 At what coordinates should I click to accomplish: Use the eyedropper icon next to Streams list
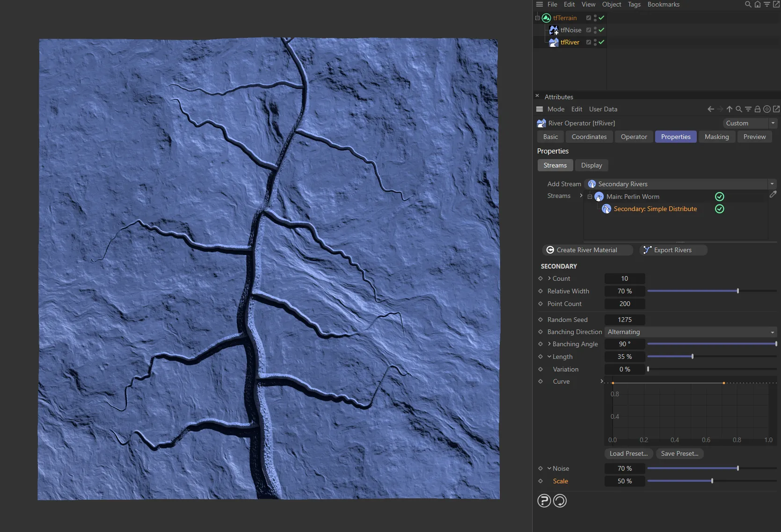[x=773, y=195]
